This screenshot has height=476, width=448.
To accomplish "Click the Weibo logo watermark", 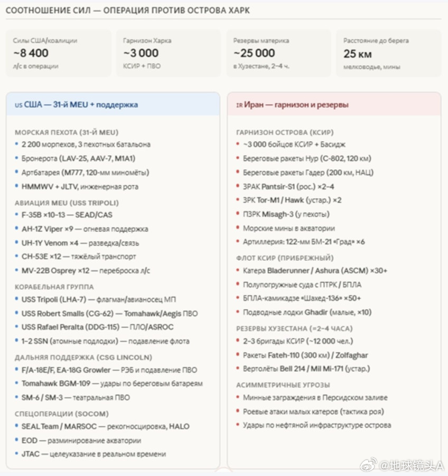I will click(368, 465).
